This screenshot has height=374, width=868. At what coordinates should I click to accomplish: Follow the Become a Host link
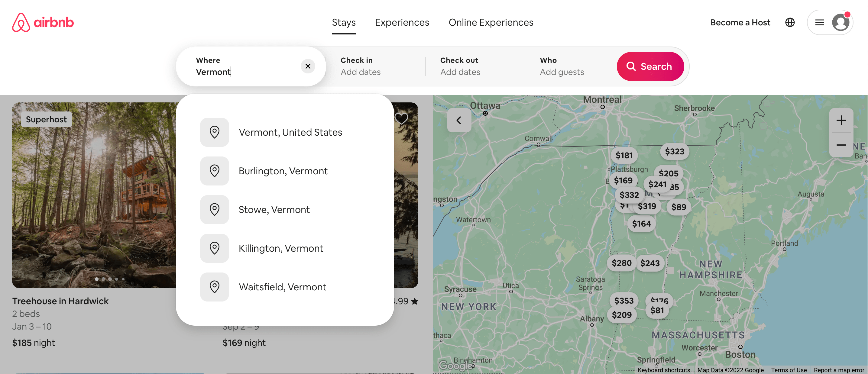click(x=740, y=22)
